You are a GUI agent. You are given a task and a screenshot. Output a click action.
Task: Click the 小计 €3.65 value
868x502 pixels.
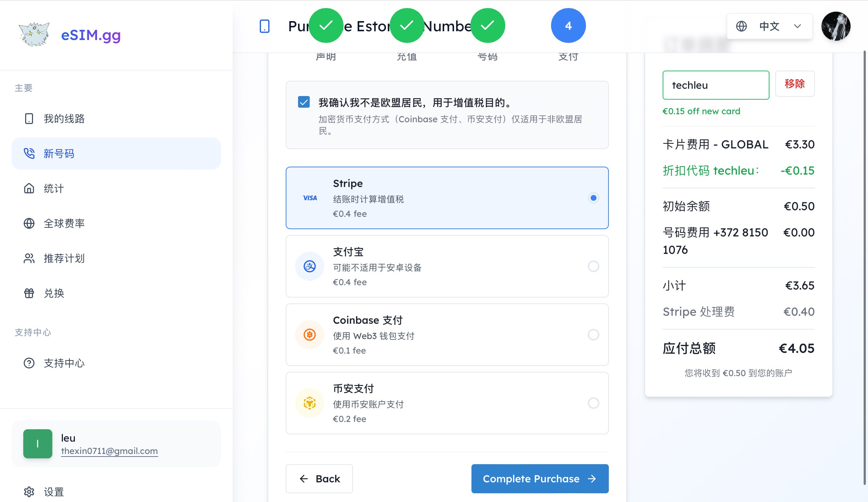click(800, 286)
